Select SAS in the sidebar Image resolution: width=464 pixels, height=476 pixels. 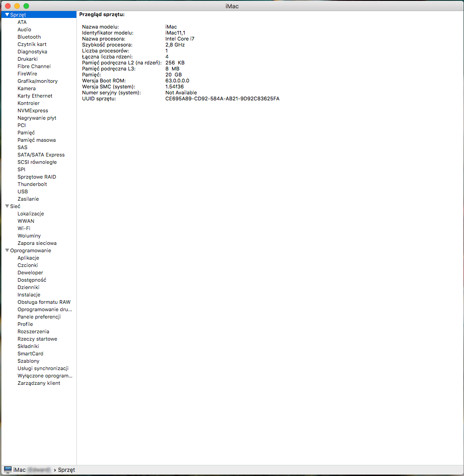pyautogui.click(x=23, y=147)
